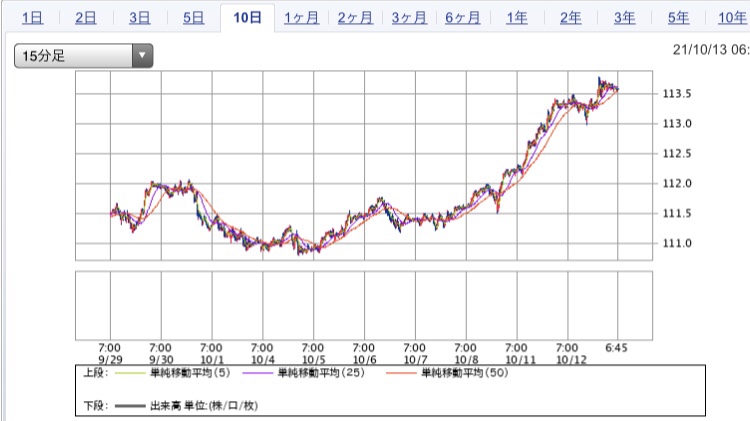Click the 112.5 price axis label

[x=677, y=154]
